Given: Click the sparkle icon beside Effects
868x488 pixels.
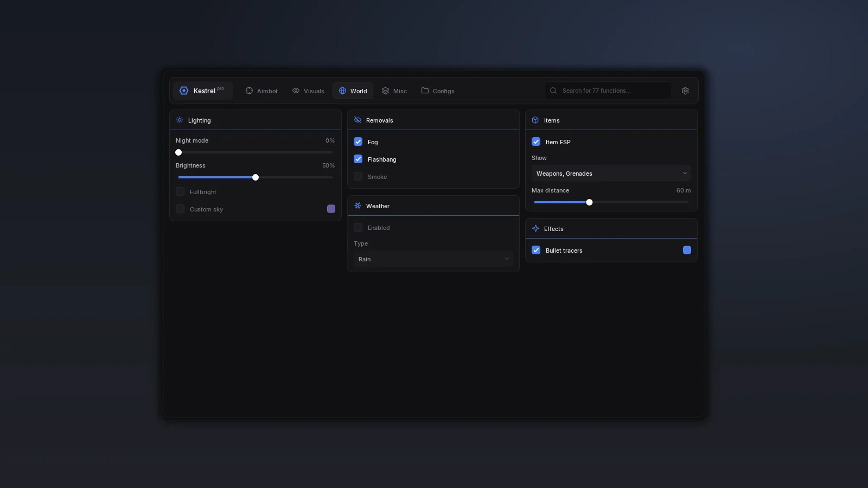Looking at the screenshot, I should [x=535, y=228].
